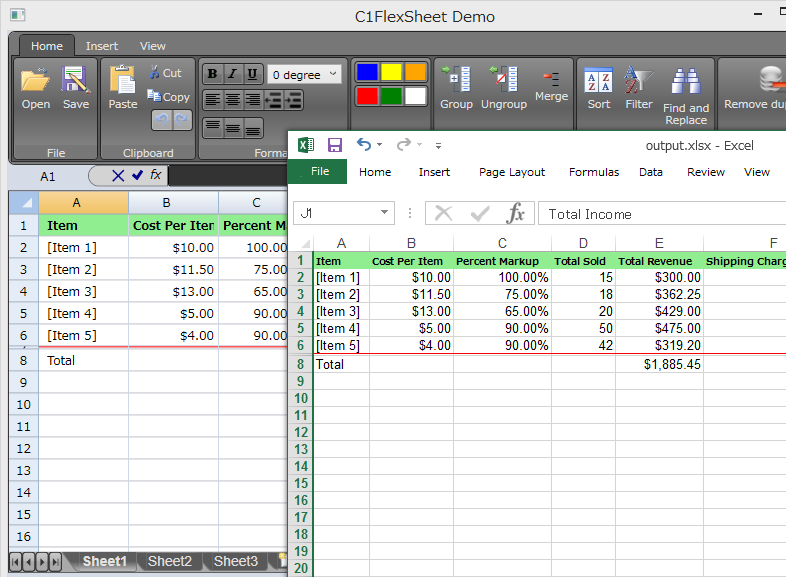This screenshot has height=577, width=786.
Task: Open Excel File menu
Action: 317,171
